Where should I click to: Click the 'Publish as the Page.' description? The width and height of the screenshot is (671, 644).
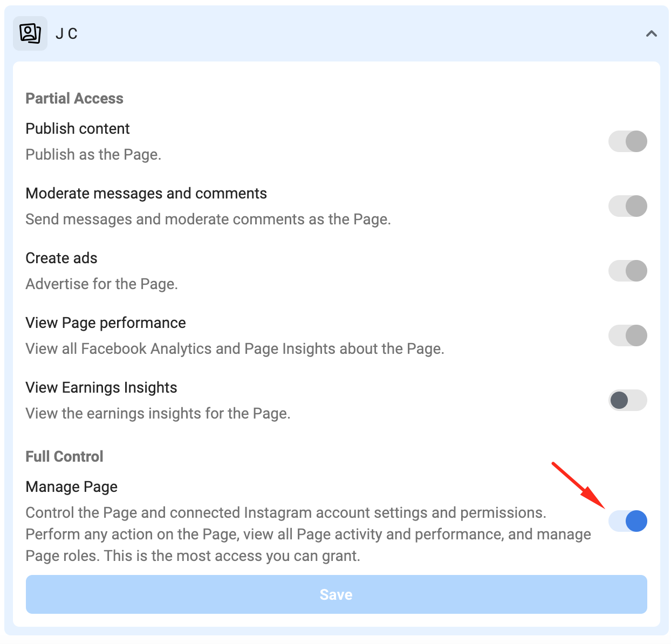click(x=93, y=154)
